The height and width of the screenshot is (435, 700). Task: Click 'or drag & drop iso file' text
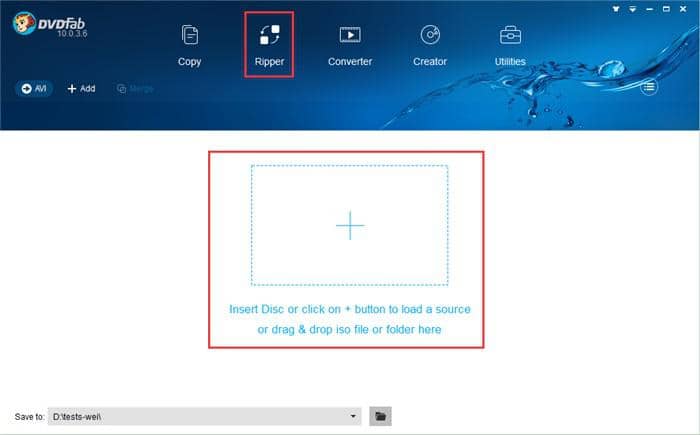pos(349,330)
